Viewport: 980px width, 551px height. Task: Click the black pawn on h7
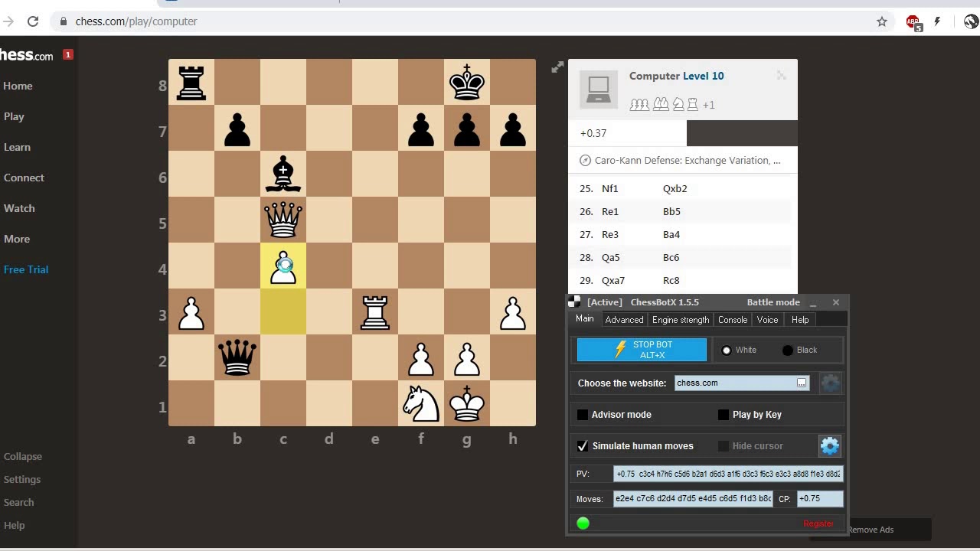click(513, 129)
